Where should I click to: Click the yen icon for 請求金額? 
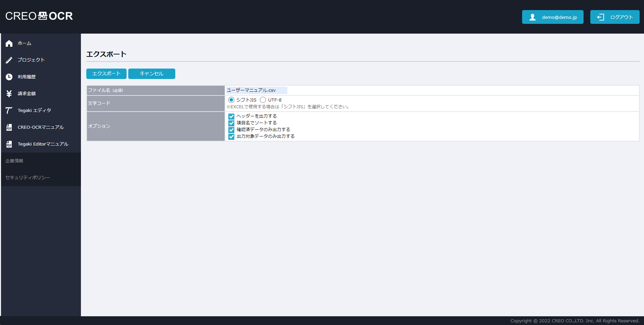coord(9,94)
